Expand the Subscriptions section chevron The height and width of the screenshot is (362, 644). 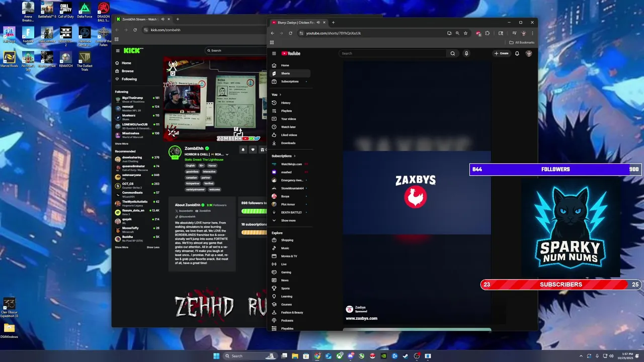[x=294, y=156]
